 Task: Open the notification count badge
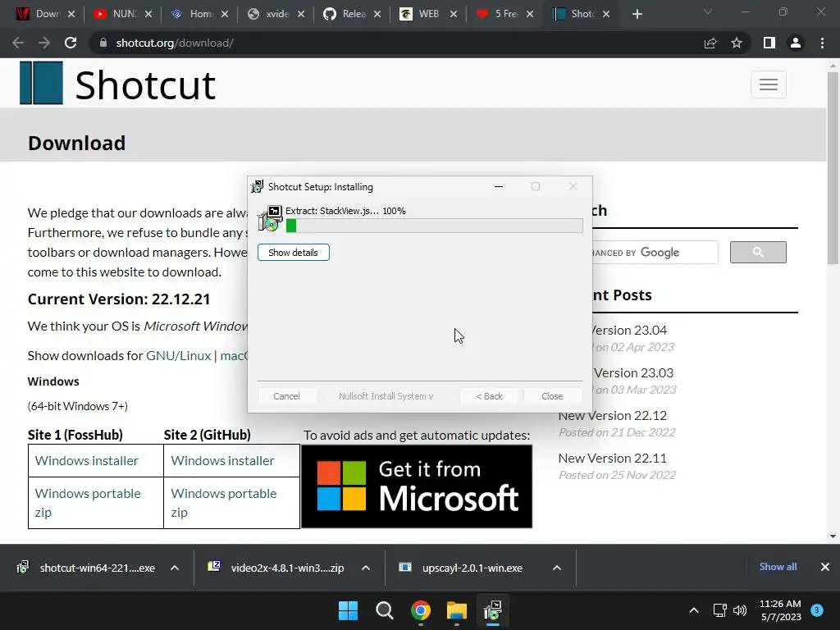pos(817,609)
